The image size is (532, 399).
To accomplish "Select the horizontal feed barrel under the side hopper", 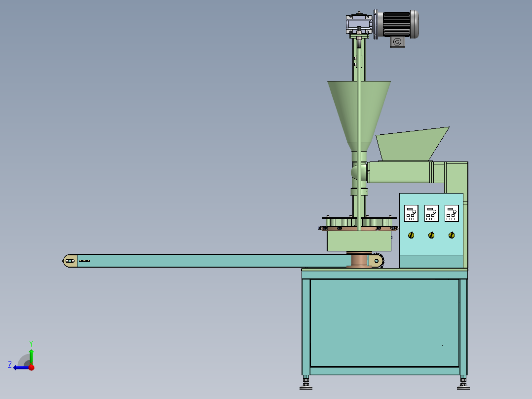I will click(400, 172).
